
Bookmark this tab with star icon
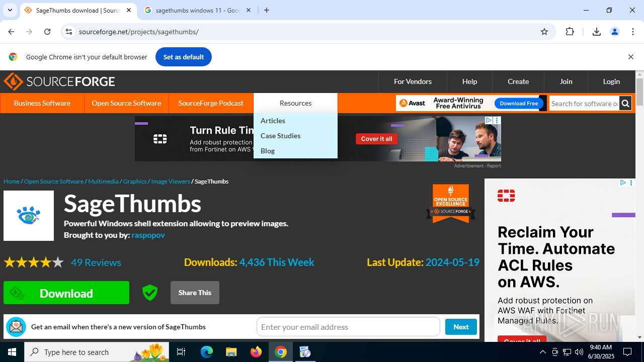click(544, 32)
